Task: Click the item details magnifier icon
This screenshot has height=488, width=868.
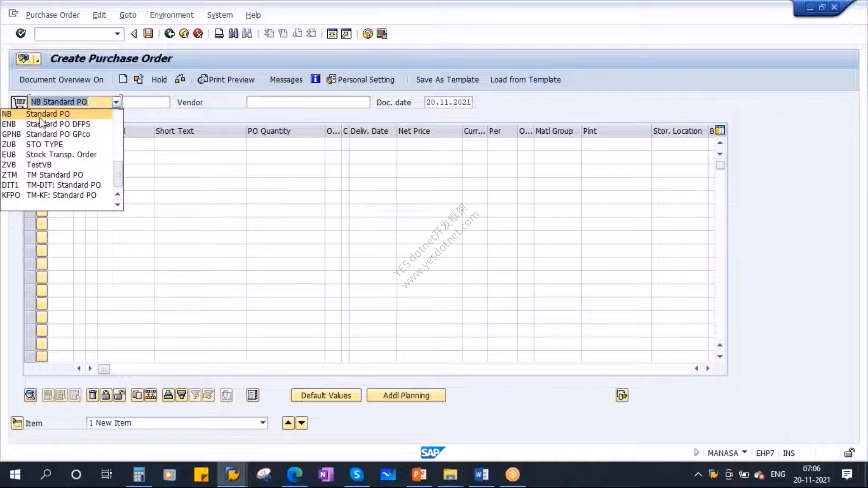Action: click(30, 395)
